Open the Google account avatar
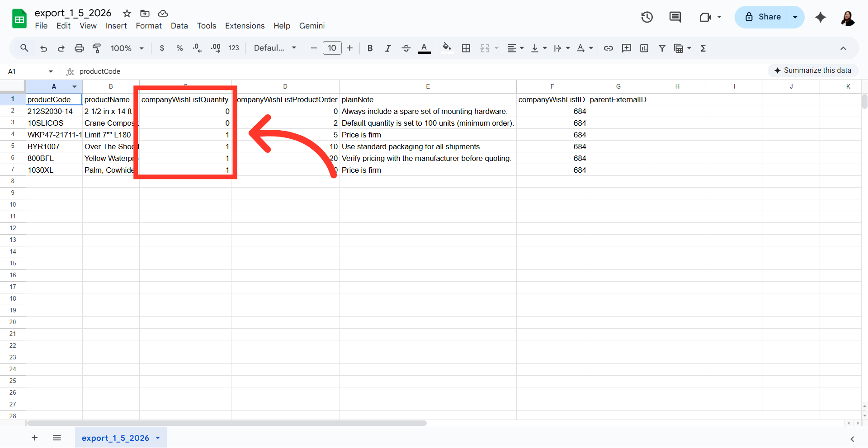 848,18
